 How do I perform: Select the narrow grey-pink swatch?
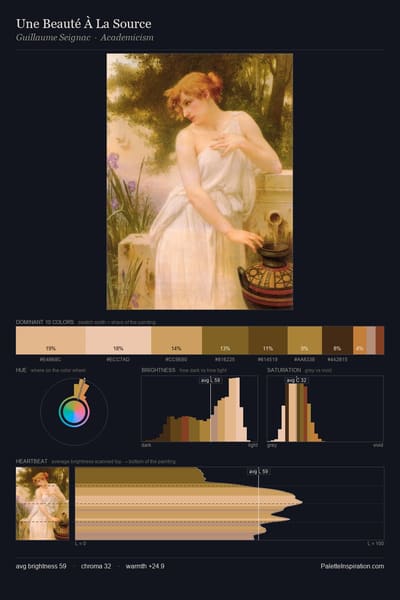(371, 340)
